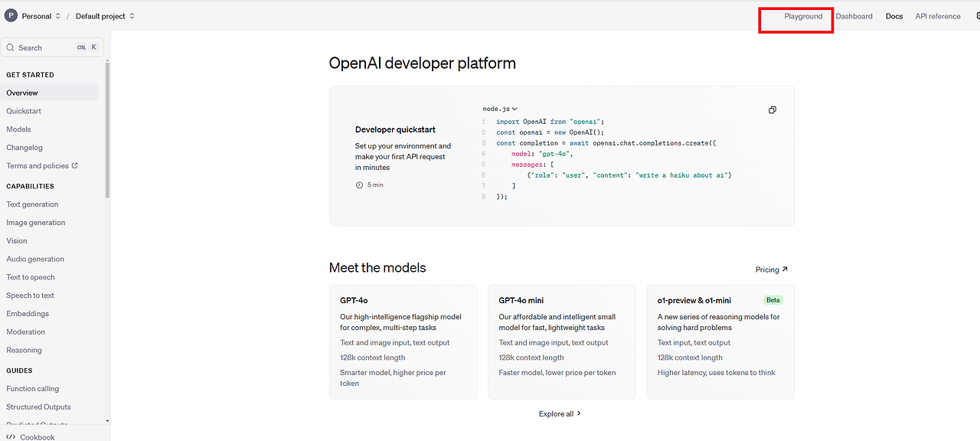Open the Cookbook link

point(38,437)
